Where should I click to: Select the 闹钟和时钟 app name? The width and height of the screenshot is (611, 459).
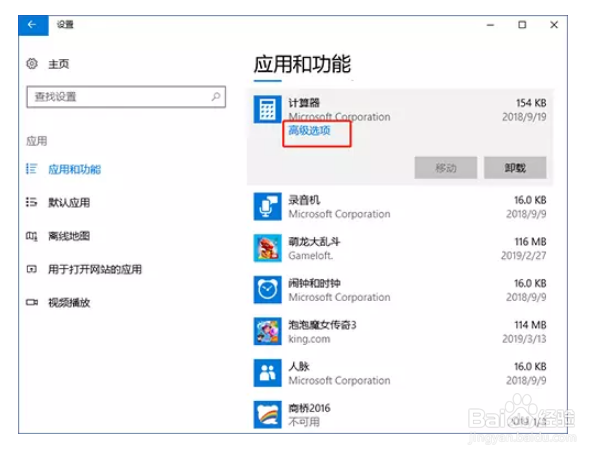(314, 283)
